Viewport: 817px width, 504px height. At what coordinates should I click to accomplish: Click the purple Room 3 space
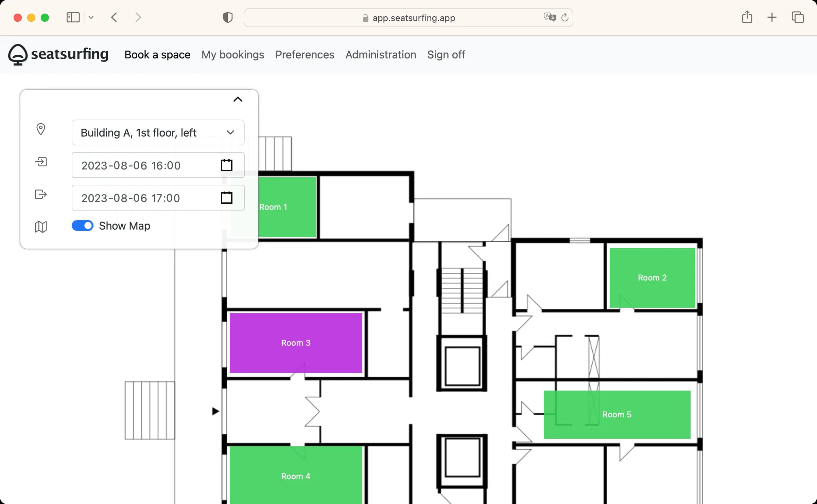296,343
